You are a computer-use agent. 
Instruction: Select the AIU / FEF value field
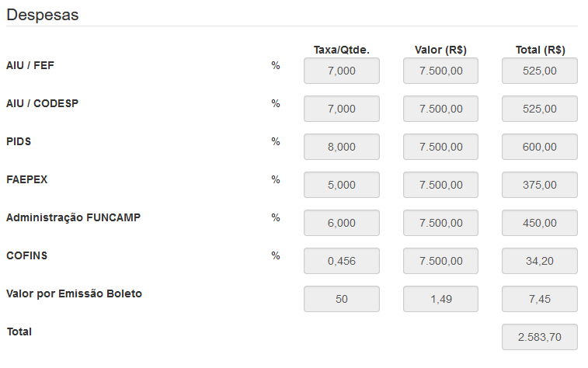click(x=440, y=71)
